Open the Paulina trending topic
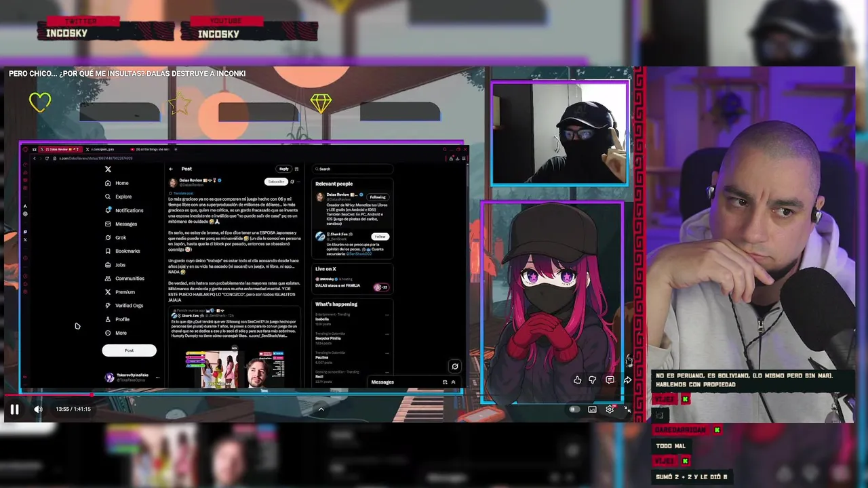The image size is (868, 488). pos(352,357)
